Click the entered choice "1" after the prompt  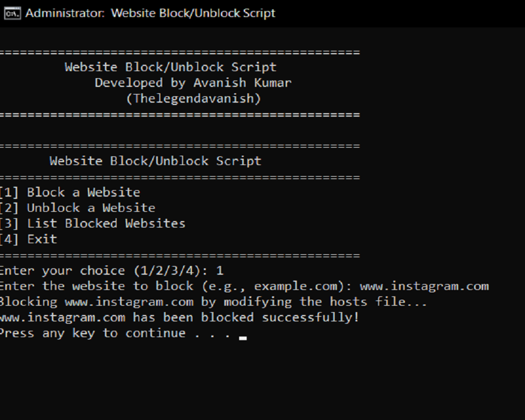tap(220, 271)
